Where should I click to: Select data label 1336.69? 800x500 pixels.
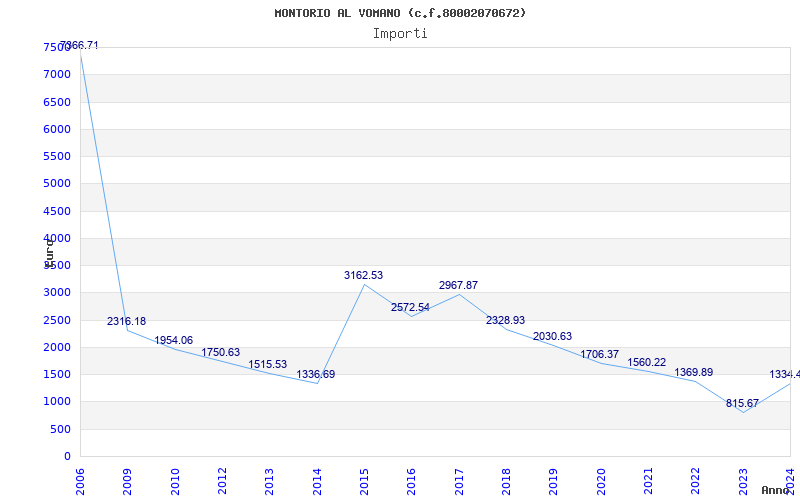tap(316, 374)
